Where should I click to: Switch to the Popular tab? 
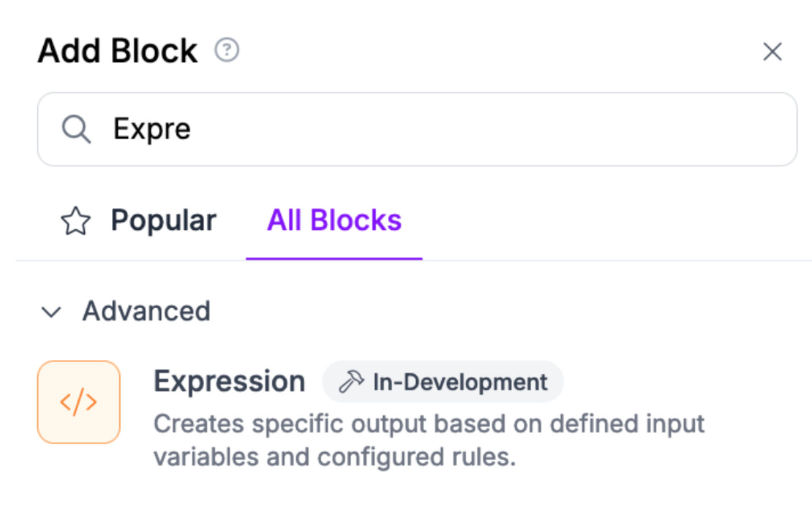163,221
